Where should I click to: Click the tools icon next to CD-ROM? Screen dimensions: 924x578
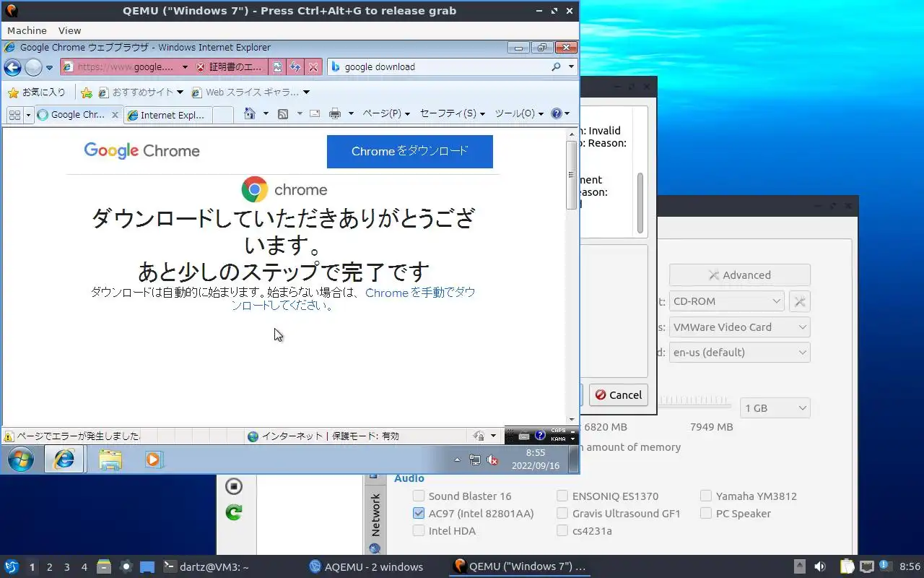(x=800, y=301)
